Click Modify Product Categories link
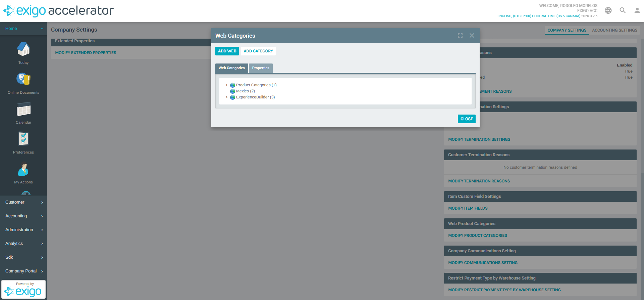 478,235
